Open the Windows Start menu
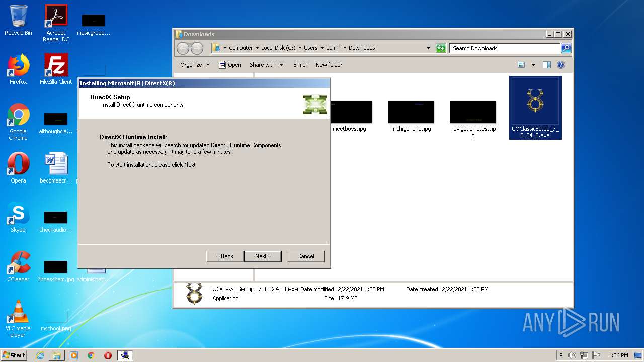The image size is (644, 362). 14,355
